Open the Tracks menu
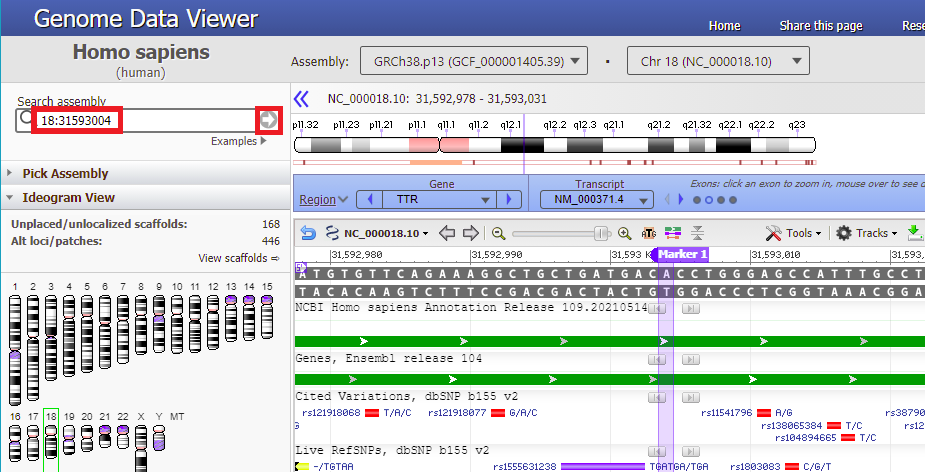Screen dimensions: 925x472 pyautogui.click(x=867, y=233)
